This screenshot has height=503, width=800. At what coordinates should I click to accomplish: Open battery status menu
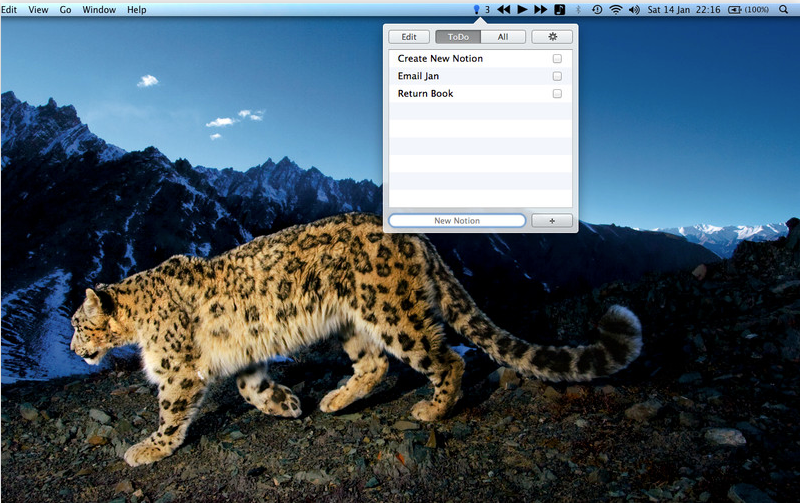point(748,9)
